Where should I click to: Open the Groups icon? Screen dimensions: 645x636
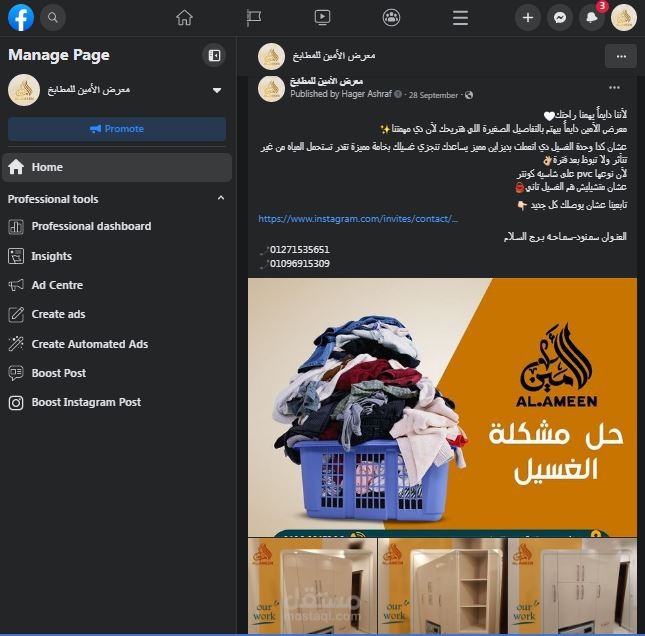coord(391,18)
